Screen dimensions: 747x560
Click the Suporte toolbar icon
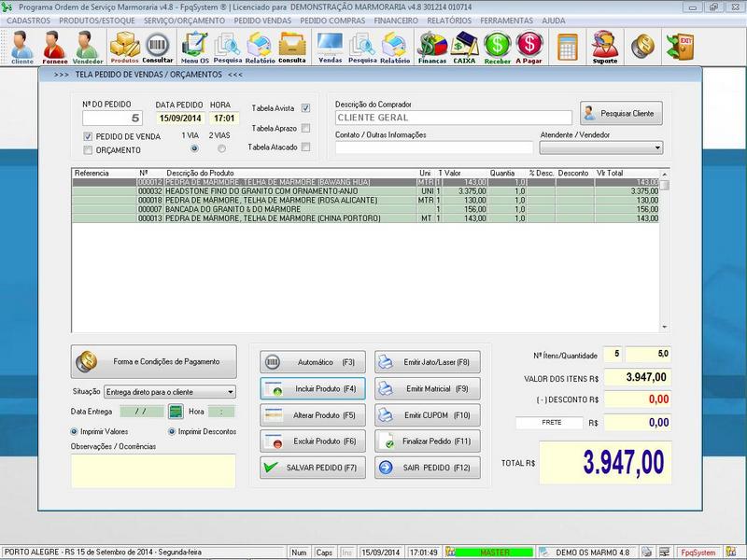coord(605,45)
